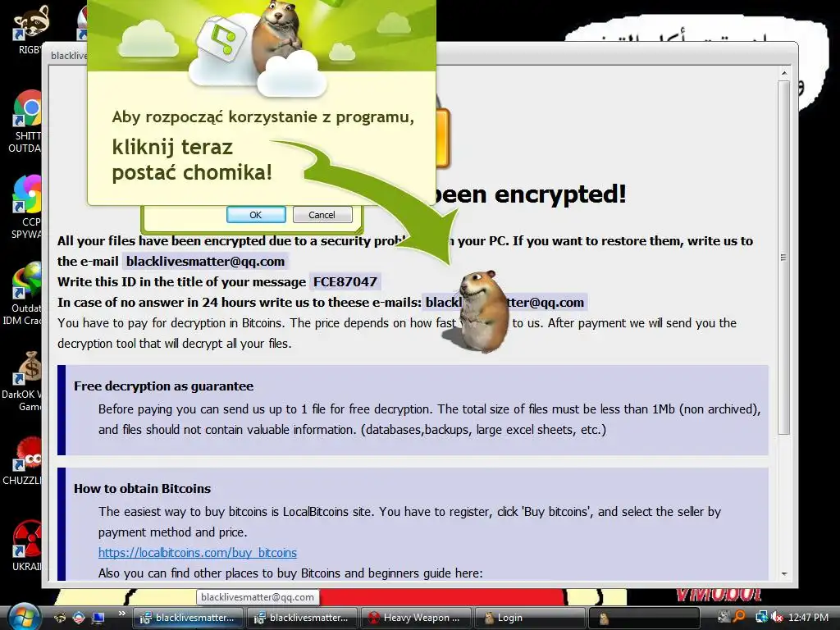The width and height of the screenshot is (840, 630).
Task: Open the localbitcoins.com buy_bitcoins link
Action: click(x=197, y=552)
